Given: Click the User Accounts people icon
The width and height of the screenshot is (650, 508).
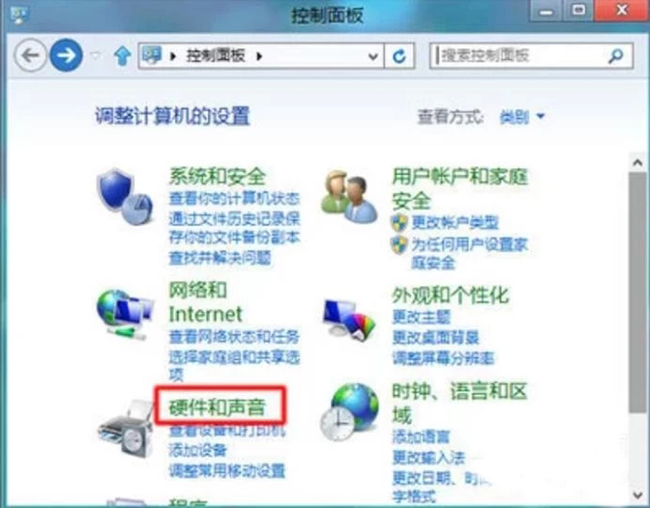Looking at the screenshot, I should tap(349, 197).
